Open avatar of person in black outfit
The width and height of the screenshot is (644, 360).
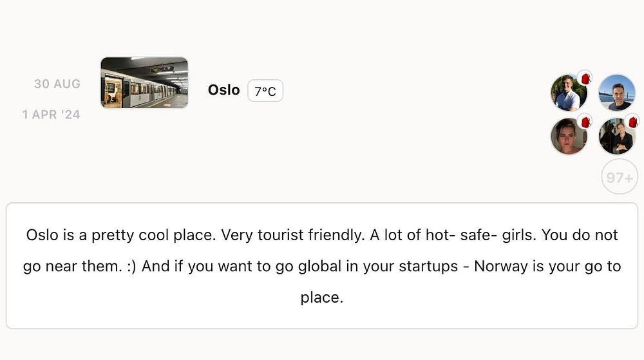[x=615, y=137]
